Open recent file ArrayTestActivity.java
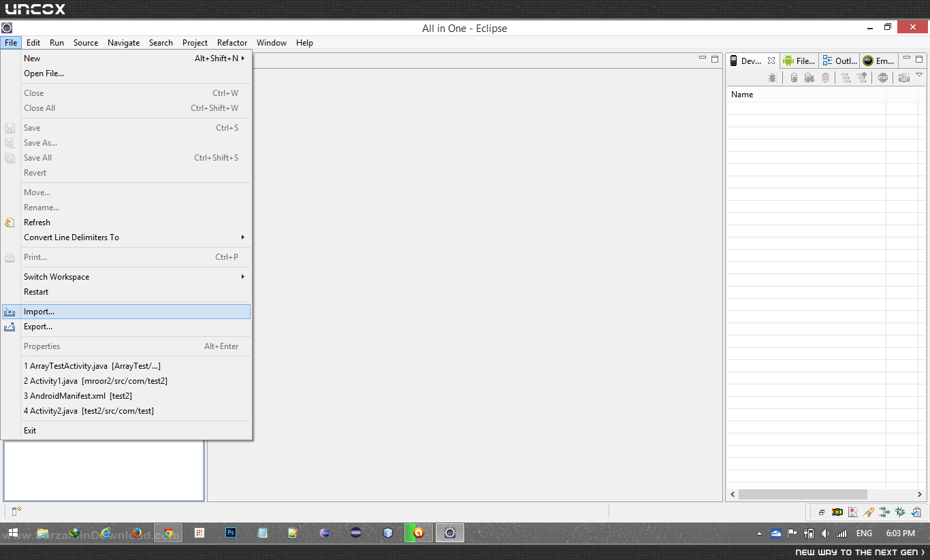930x560 pixels. coord(127,366)
